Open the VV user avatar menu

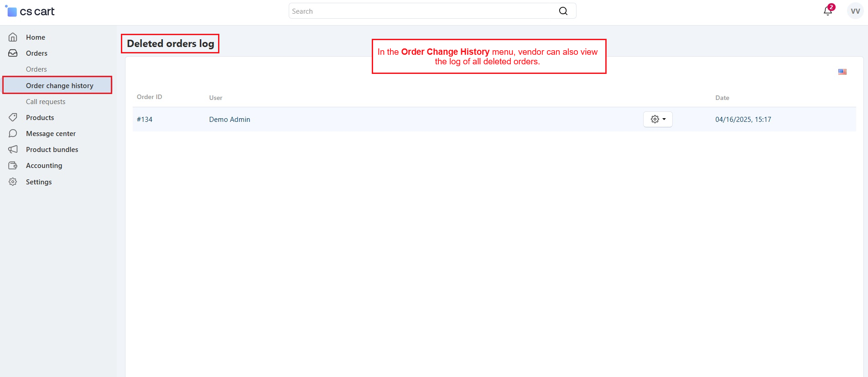click(855, 11)
